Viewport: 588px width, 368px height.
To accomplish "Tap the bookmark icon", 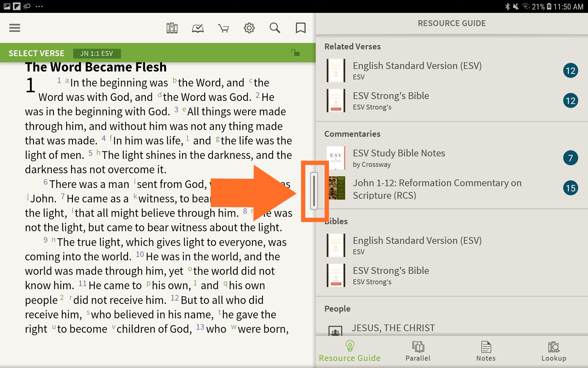I will (301, 28).
